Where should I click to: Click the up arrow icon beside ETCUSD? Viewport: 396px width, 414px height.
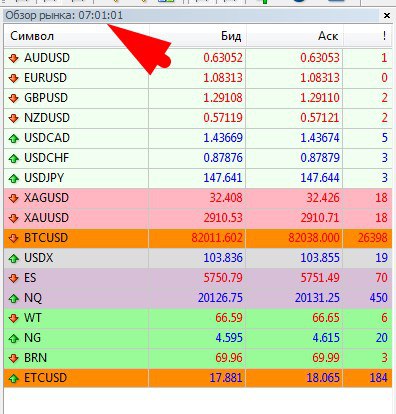pyautogui.click(x=13, y=378)
